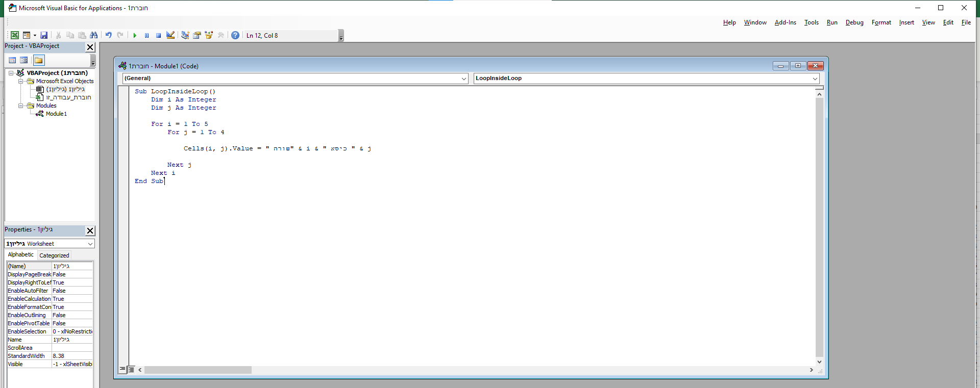Switch to the Categorized properties tab

54,255
